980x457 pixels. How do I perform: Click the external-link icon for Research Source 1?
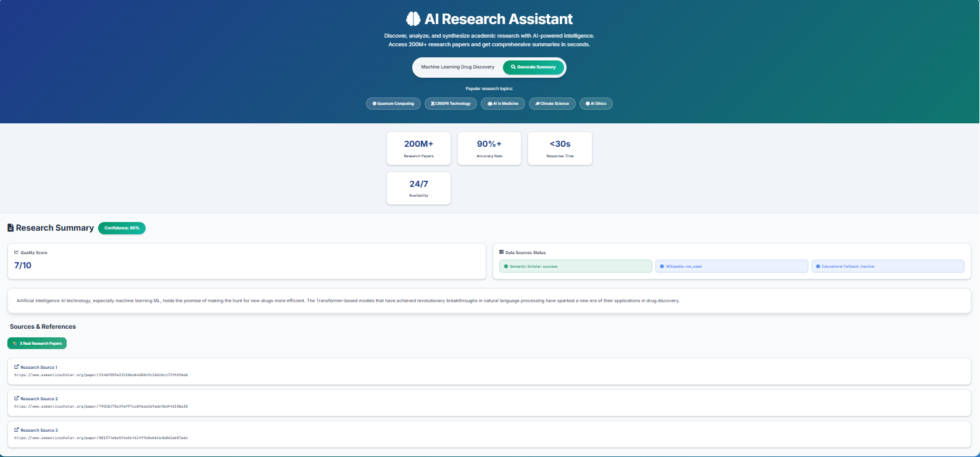coord(17,367)
